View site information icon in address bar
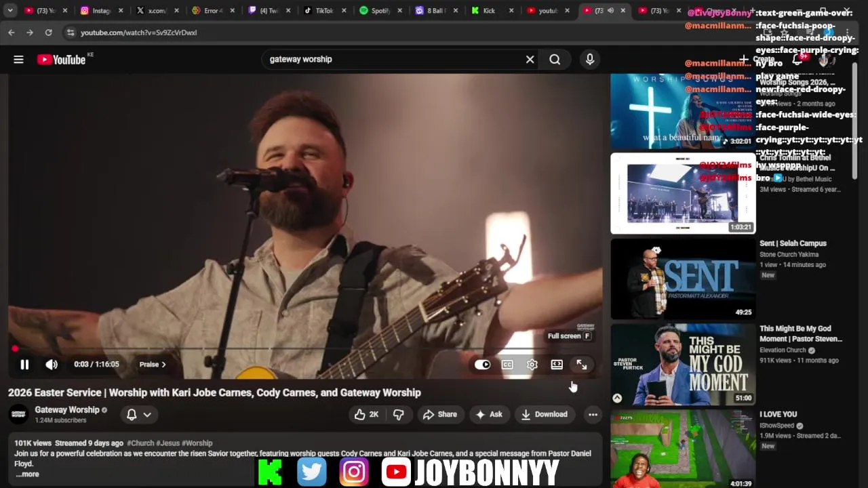The image size is (868, 488). tap(71, 33)
